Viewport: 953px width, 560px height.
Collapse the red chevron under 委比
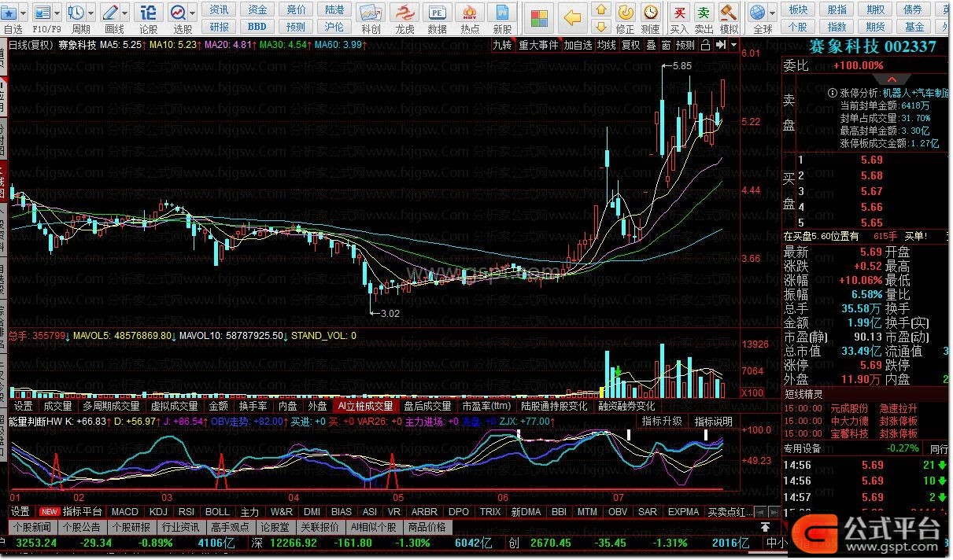tap(892, 79)
